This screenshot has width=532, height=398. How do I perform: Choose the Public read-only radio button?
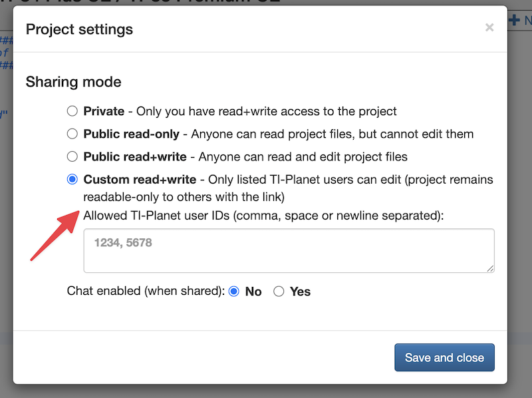coord(72,134)
